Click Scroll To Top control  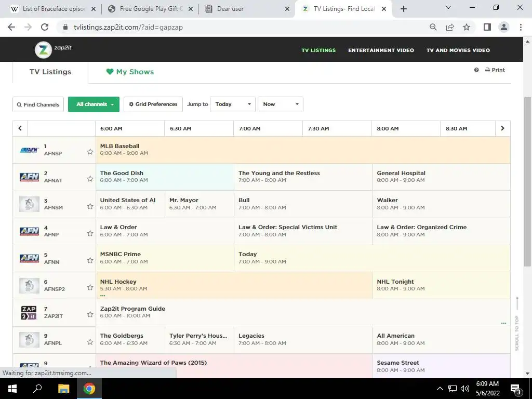[517, 324]
